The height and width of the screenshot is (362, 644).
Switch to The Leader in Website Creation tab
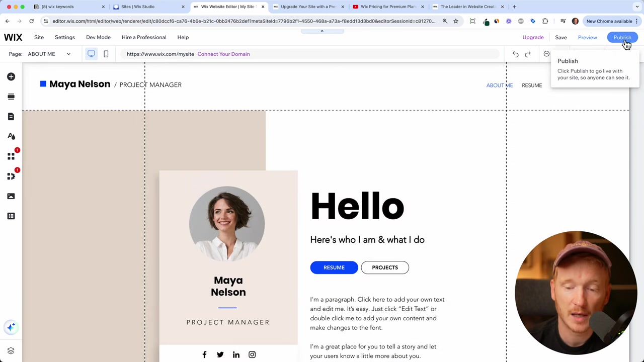point(468,7)
